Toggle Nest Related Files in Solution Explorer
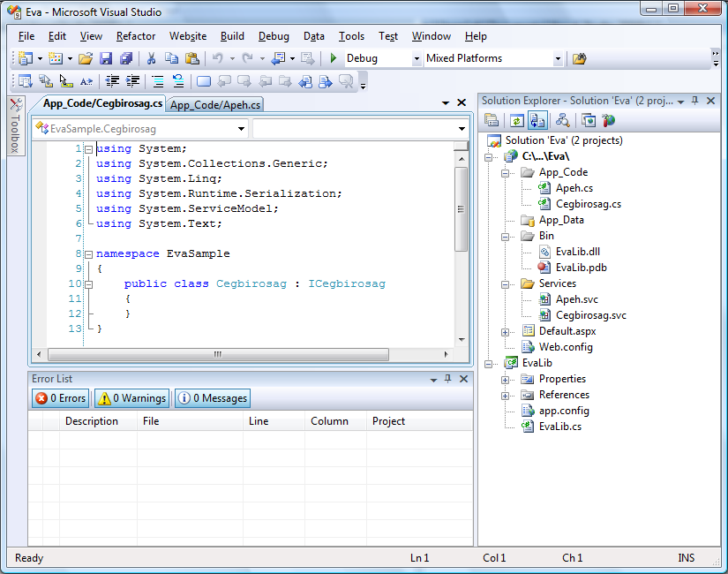Viewport: 728px width, 574px height. 537,121
